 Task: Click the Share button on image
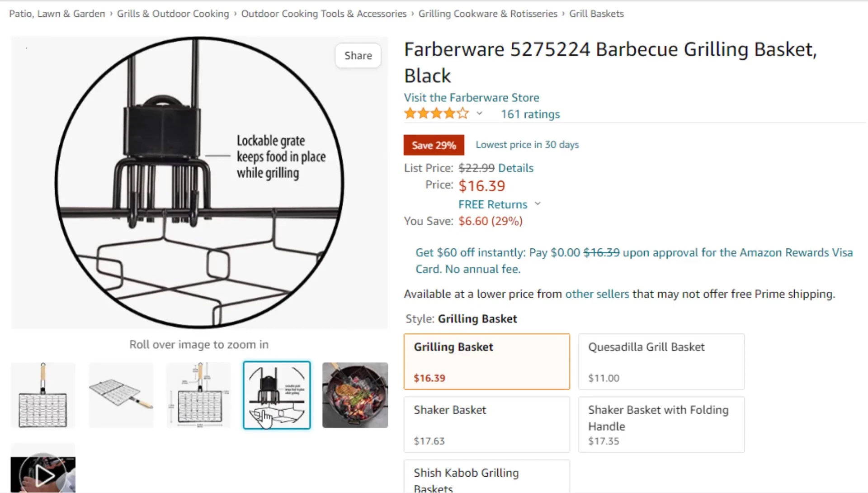pos(358,56)
